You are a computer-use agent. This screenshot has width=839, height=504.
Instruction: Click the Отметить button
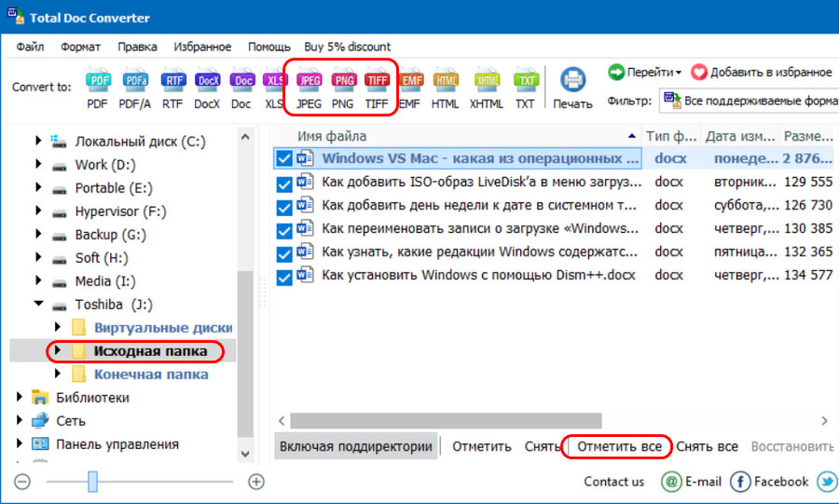point(482,446)
